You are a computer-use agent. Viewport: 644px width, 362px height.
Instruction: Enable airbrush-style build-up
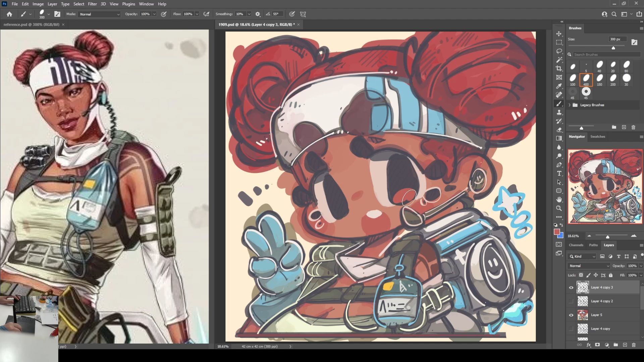207,14
